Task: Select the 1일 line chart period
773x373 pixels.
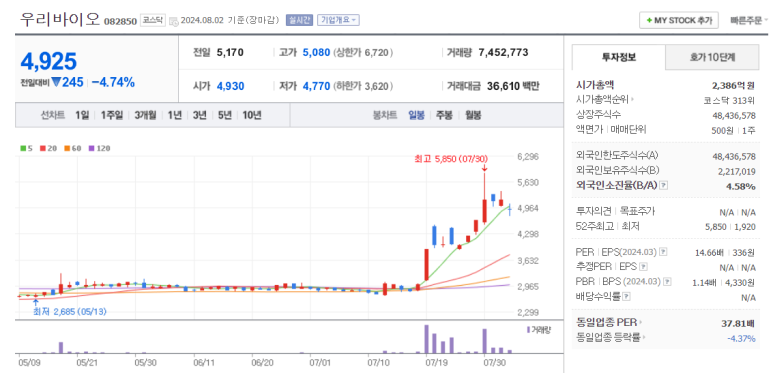Action: [x=82, y=115]
